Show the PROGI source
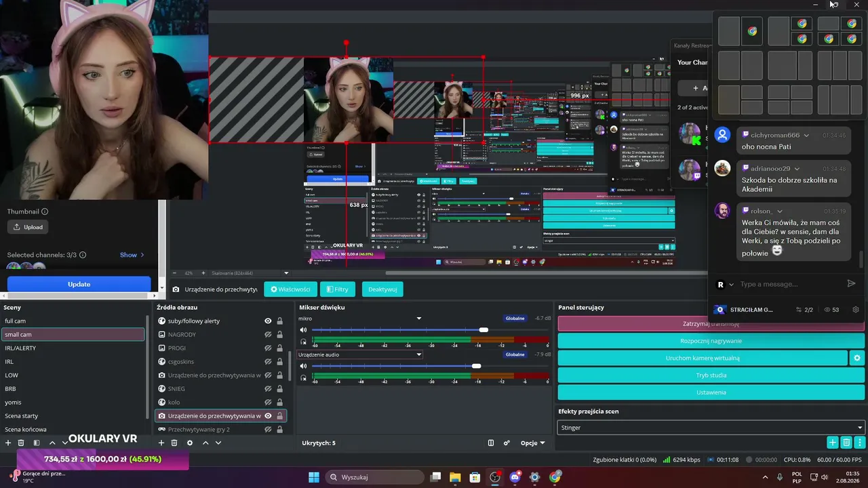Image resolution: width=868 pixels, height=488 pixels. coord(268,348)
